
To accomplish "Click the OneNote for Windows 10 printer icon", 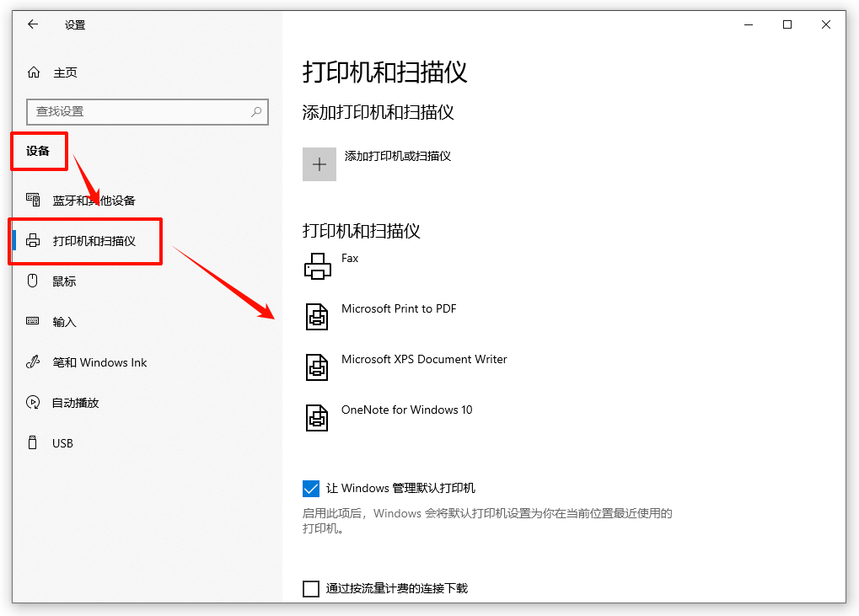I will click(318, 418).
